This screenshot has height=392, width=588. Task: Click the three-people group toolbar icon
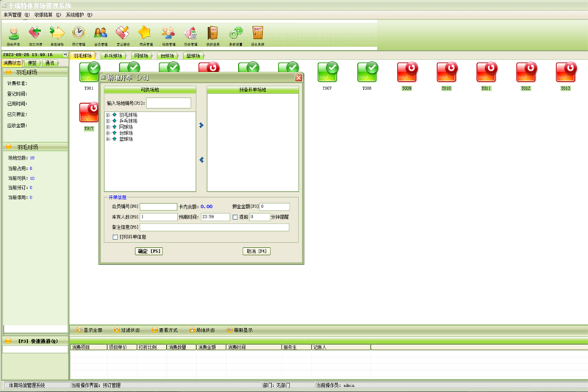coord(168,35)
